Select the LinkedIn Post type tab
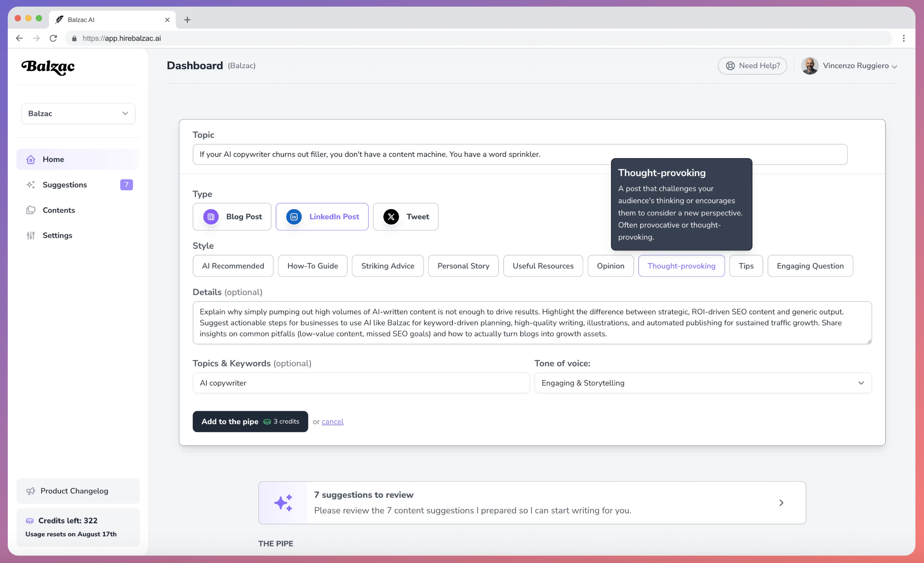Viewport: 924px width, 563px height. click(x=322, y=217)
